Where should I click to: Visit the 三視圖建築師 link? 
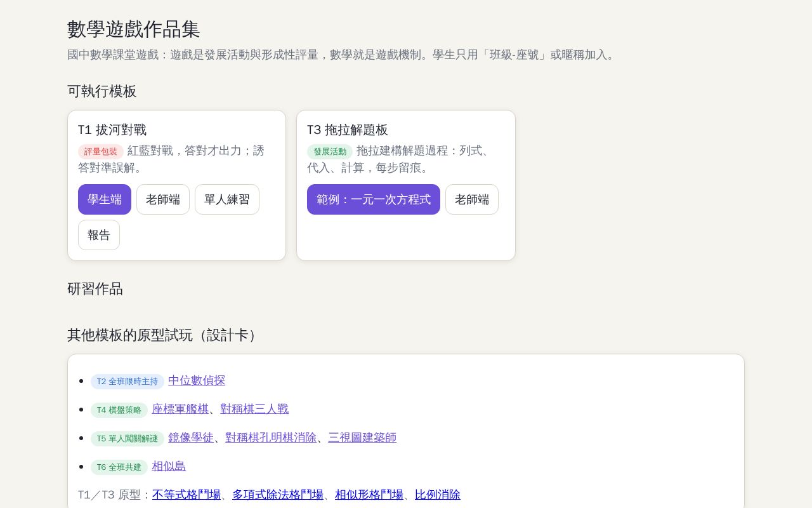pyautogui.click(x=362, y=438)
